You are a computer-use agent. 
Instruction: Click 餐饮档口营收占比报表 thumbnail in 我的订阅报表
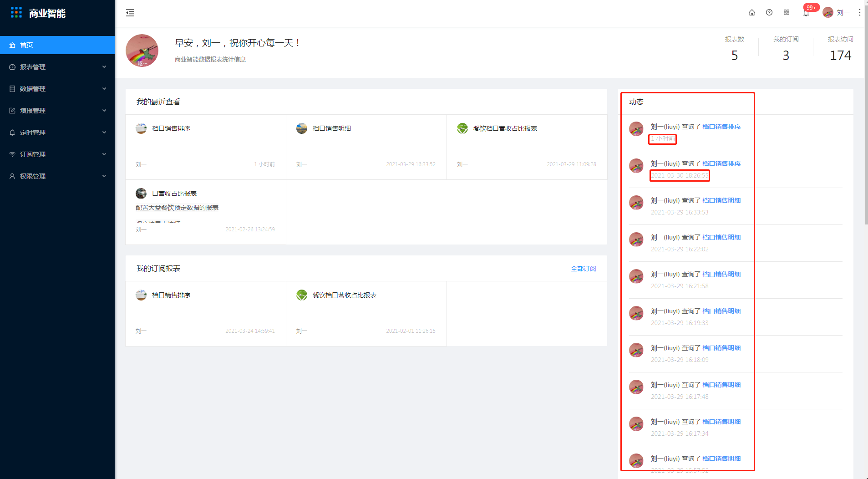[x=302, y=295]
